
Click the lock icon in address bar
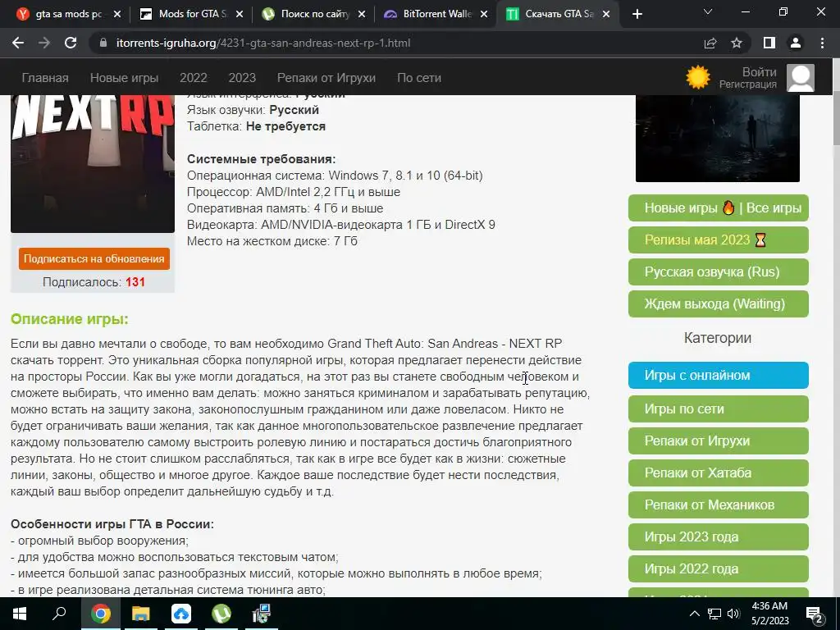[x=104, y=43]
